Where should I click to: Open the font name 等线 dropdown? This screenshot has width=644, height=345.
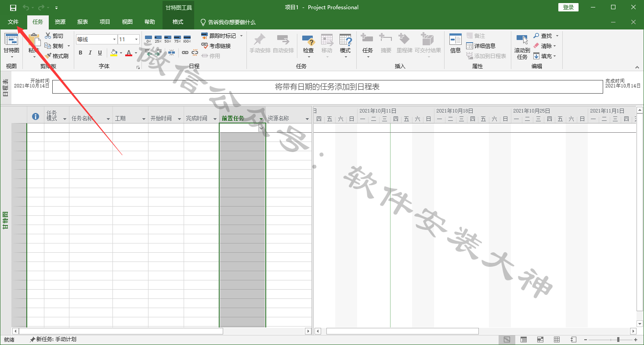coord(114,40)
